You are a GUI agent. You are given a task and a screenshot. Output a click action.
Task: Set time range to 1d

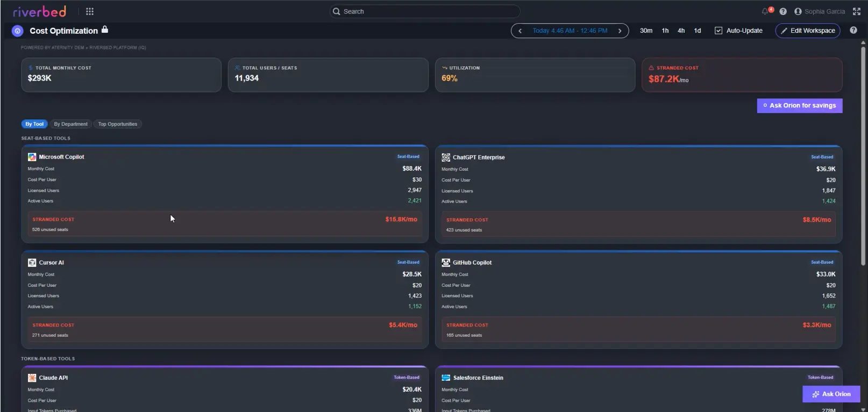coord(698,31)
